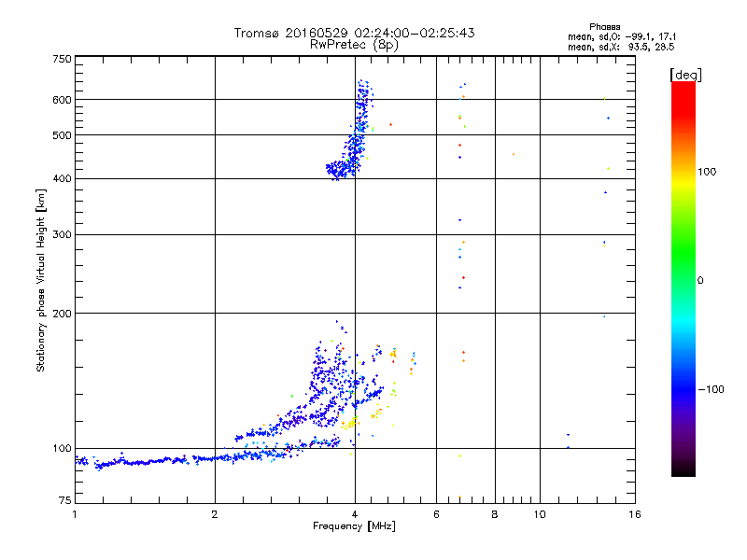The image size is (747, 560).
Task: Click the x-axis tick label '6'
Action: click(436, 514)
